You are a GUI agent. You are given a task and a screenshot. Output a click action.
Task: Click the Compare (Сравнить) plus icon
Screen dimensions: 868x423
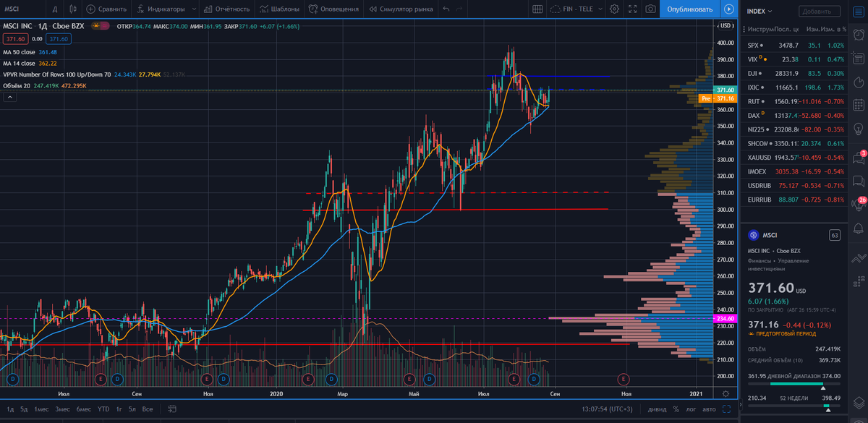coord(90,9)
